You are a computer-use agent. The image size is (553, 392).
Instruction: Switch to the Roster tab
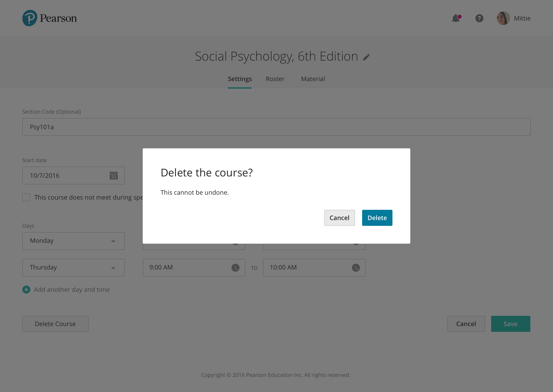click(x=275, y=79)
